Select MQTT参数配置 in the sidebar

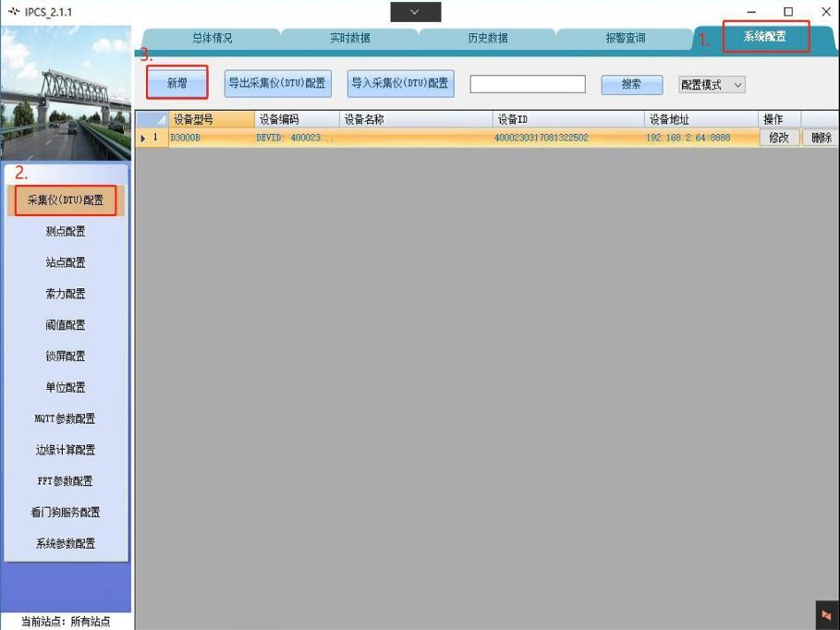(x=66, y=418)
